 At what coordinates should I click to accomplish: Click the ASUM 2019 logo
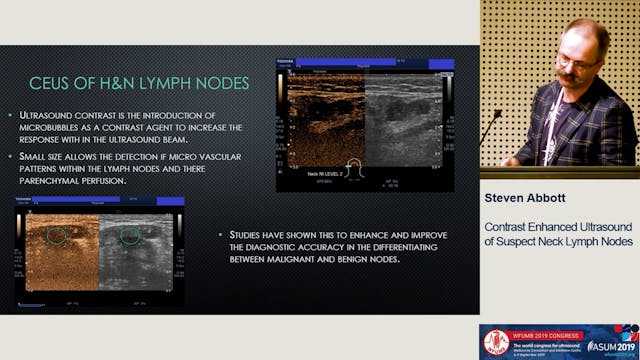coord(611,347)
